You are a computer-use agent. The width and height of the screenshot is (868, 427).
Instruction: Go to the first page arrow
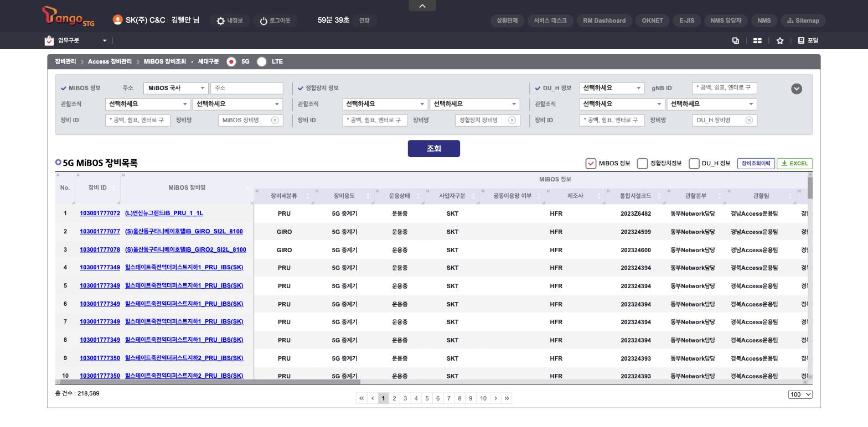(361, 398)
